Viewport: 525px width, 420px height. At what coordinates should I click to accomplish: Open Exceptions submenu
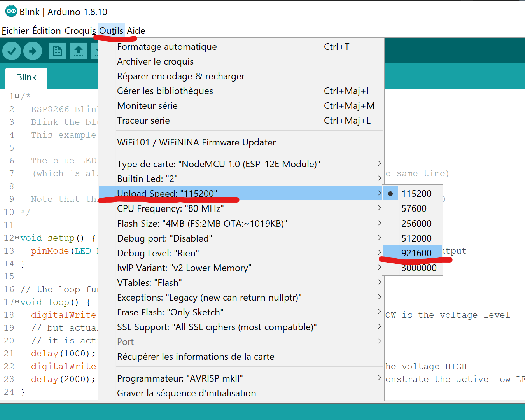pyautogui.click(x=241, y=297)
